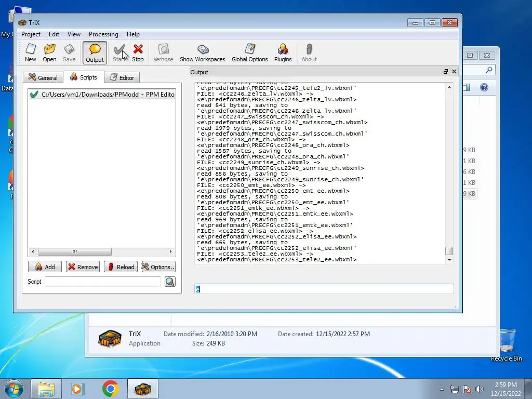Browse for script with magnifier icon

point(170,282)
